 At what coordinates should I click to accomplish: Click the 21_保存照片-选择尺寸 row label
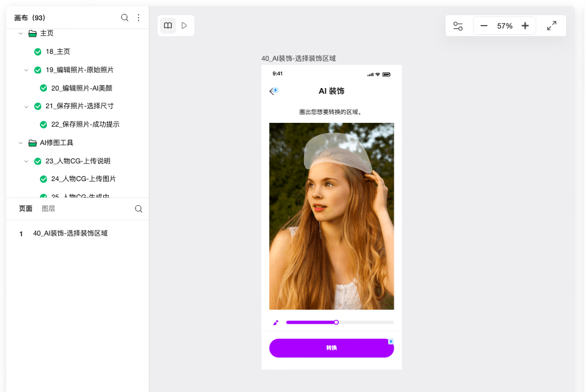pyautogui.click(x=80, y=106)
